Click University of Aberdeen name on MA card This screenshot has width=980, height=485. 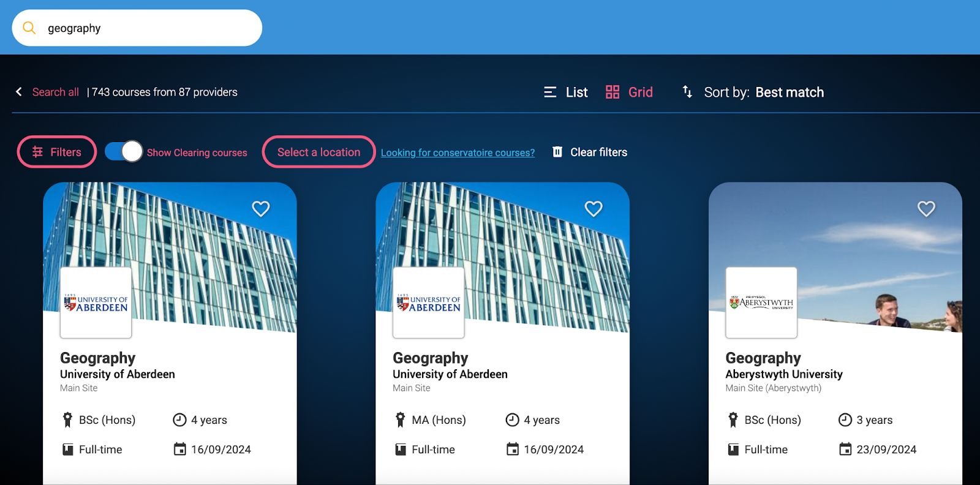tap(450, 374)
